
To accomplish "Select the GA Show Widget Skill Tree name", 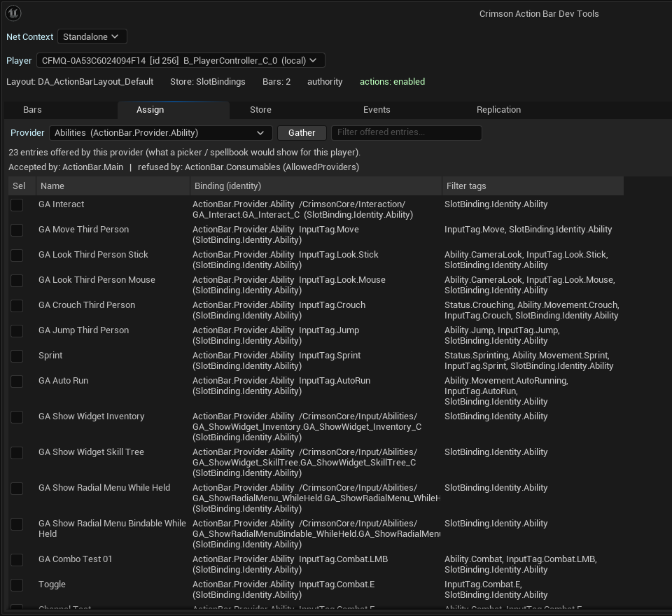I will (91, 452).
